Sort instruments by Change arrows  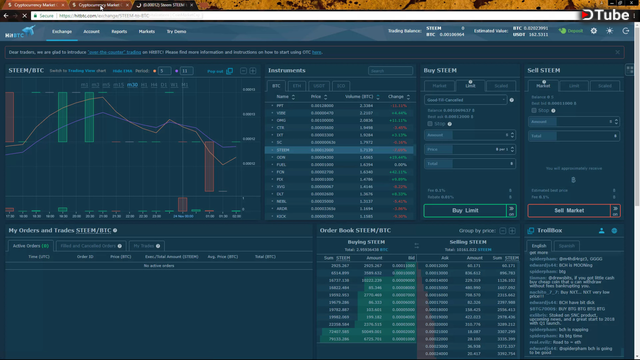click(408, 97)
